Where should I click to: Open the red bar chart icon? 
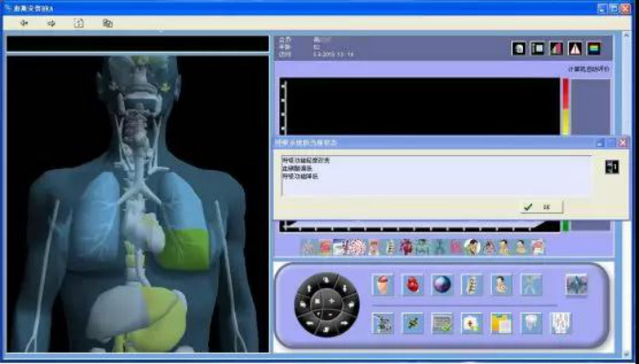[x=556, y=49]
